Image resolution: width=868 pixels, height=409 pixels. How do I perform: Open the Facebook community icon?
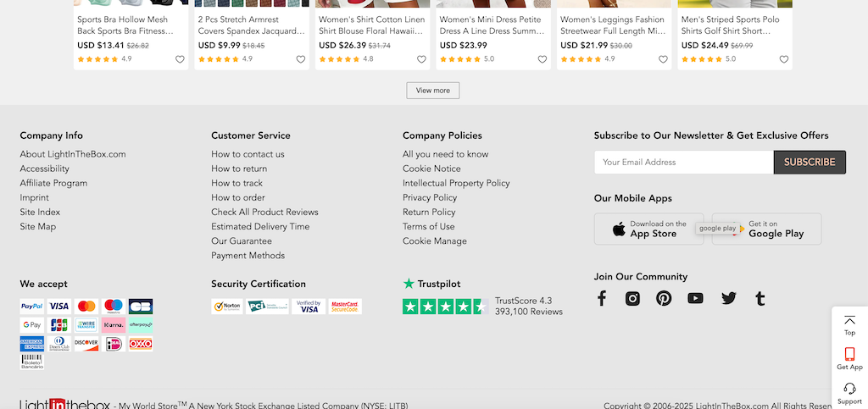(x=602, y=298)
